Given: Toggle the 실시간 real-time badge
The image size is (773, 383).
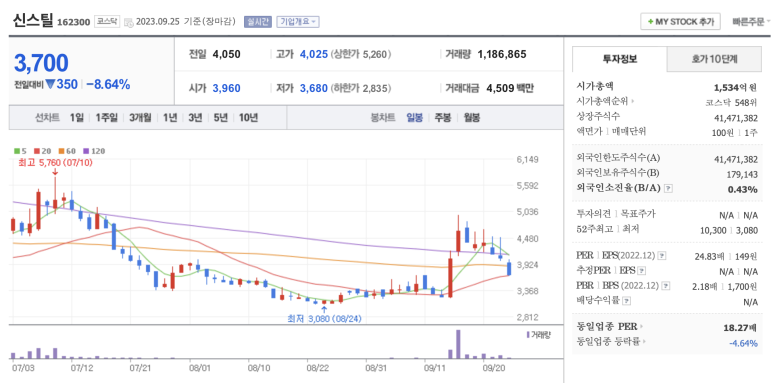Looking at the screenshot, I should point(258,22).
